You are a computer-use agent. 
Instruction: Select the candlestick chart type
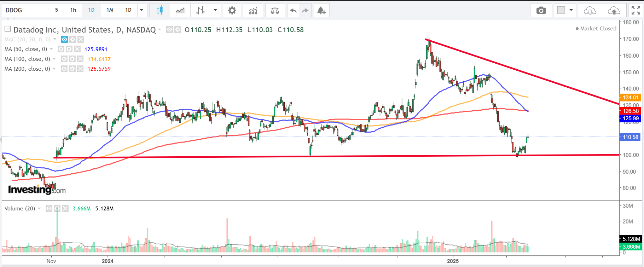[159, 10]
